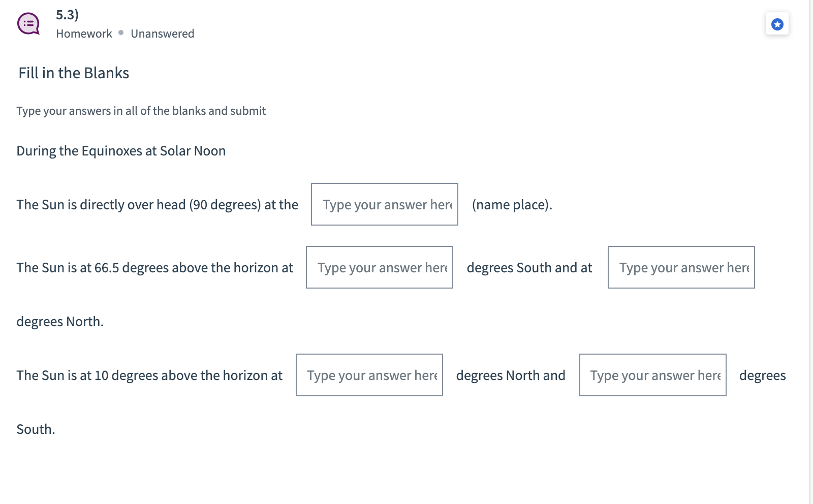The image size is (813, 504).
Task: Click the "Homework" label
Action: click(x=84, y=34)
